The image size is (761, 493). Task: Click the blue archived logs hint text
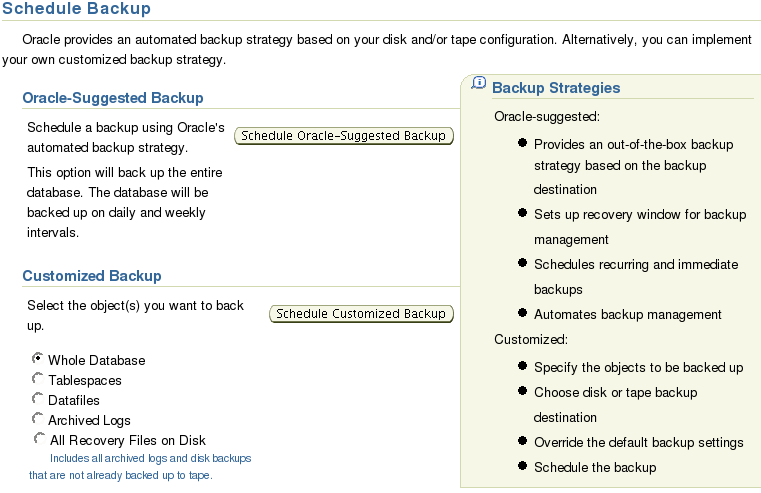[x=140, y=467]
